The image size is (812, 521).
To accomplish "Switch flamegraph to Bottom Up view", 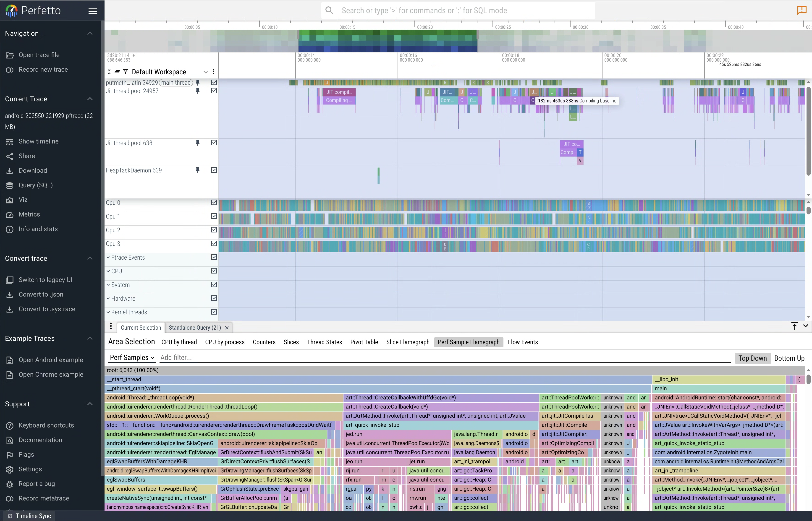I will pyautogui.click(x=789, y=358).
